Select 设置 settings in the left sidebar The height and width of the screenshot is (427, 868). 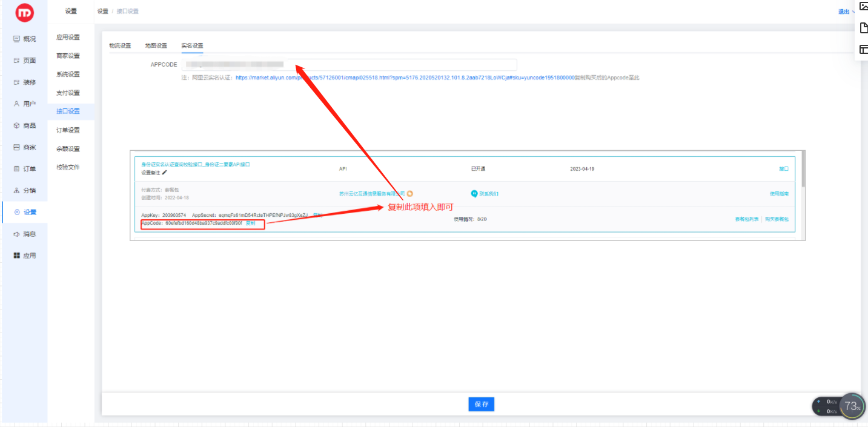25,212
